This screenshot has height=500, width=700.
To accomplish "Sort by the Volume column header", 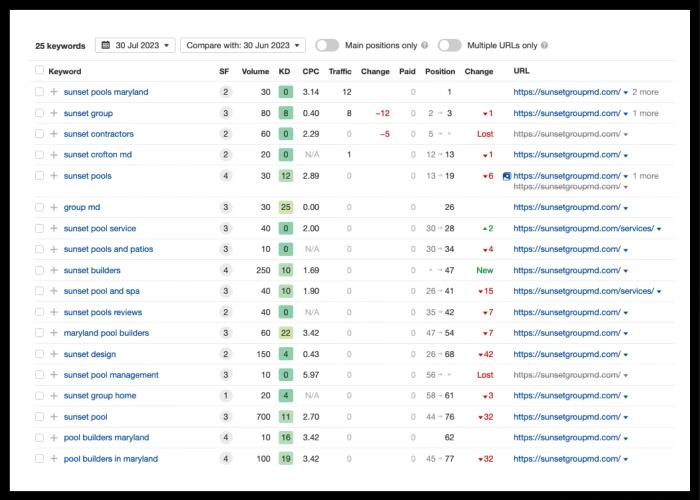I will click(255, 71).
